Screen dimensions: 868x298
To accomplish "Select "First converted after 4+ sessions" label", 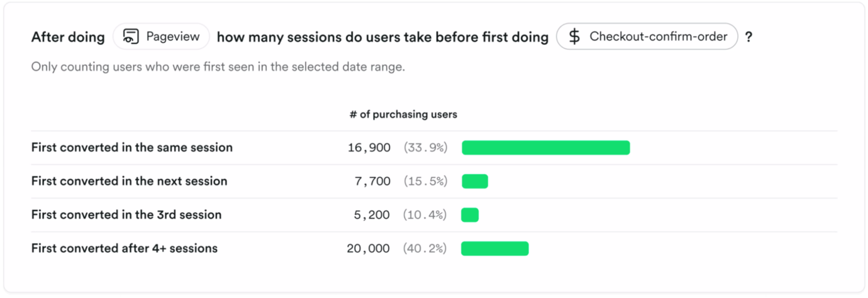I will (124, 248).
